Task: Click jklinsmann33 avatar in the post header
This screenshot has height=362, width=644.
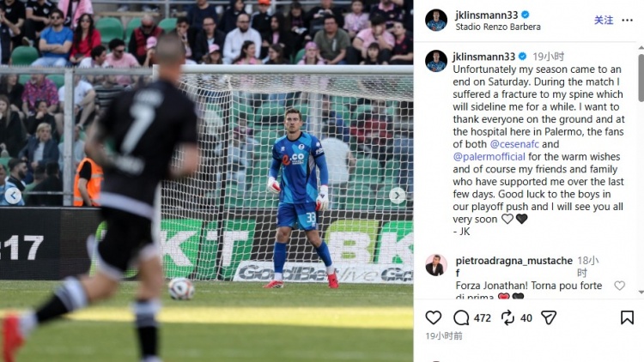Action: point(436,20)
